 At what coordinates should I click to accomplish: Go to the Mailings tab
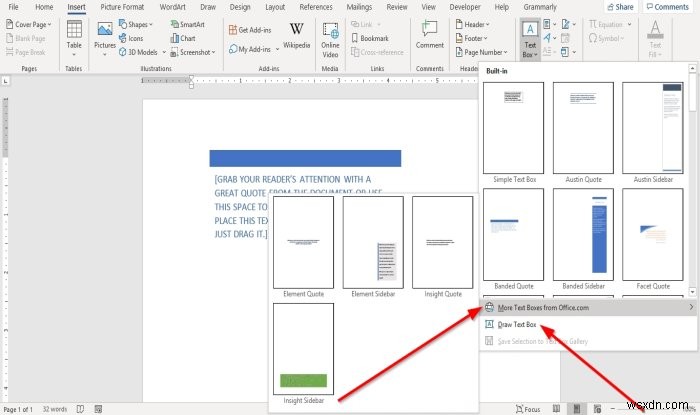click(359, 7)
